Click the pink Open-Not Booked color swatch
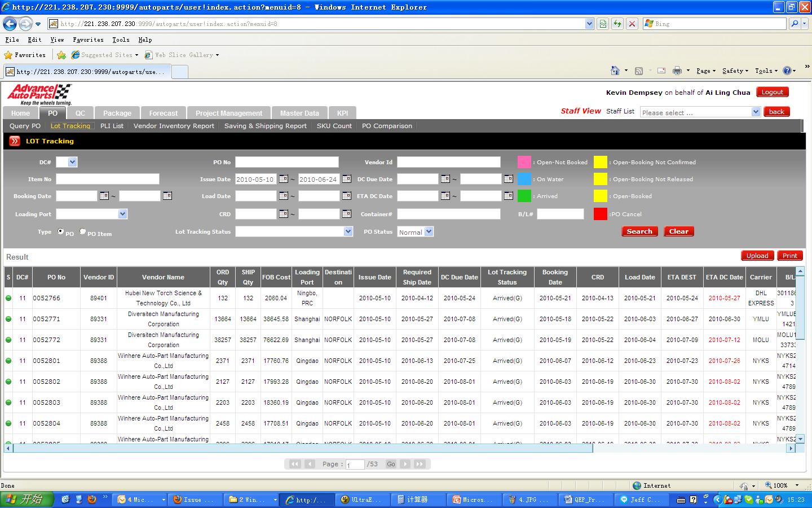Screen dimensions: 812x508 524,163
